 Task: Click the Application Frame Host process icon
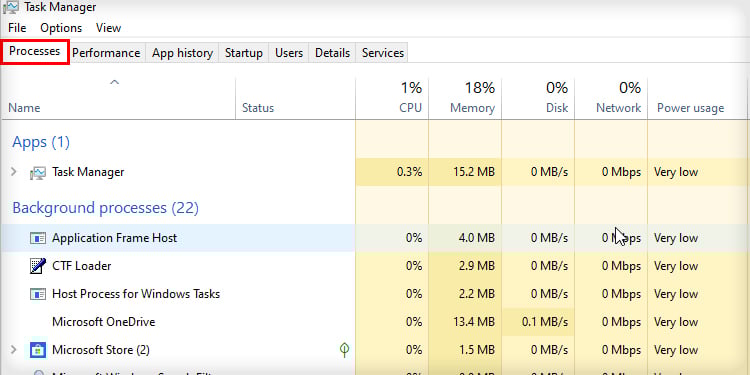point(38,238)
